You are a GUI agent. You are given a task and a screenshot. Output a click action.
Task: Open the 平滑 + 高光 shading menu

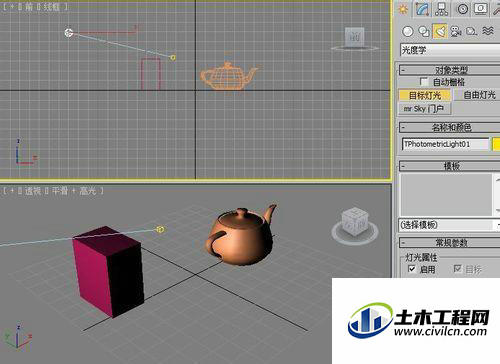(73, 191)
